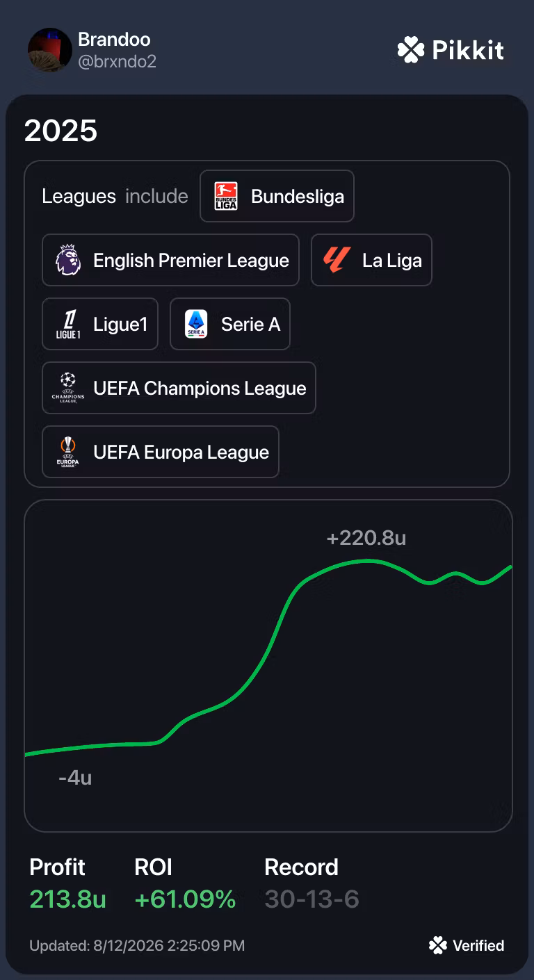Image resolution: width=534 pixels, height=980 pixels.
Task: Click the Brandoo profile avatar
Action: point(50,50)
